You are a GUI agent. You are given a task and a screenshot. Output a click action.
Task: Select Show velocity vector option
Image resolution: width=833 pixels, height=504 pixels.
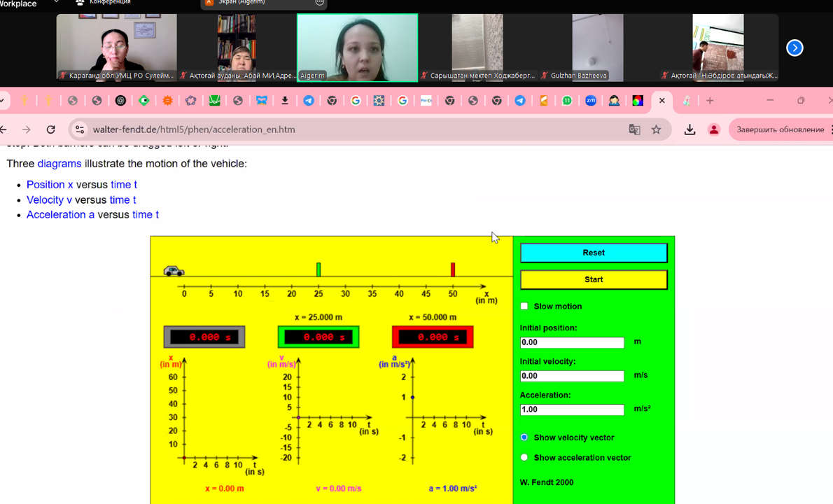pos(524,437)
